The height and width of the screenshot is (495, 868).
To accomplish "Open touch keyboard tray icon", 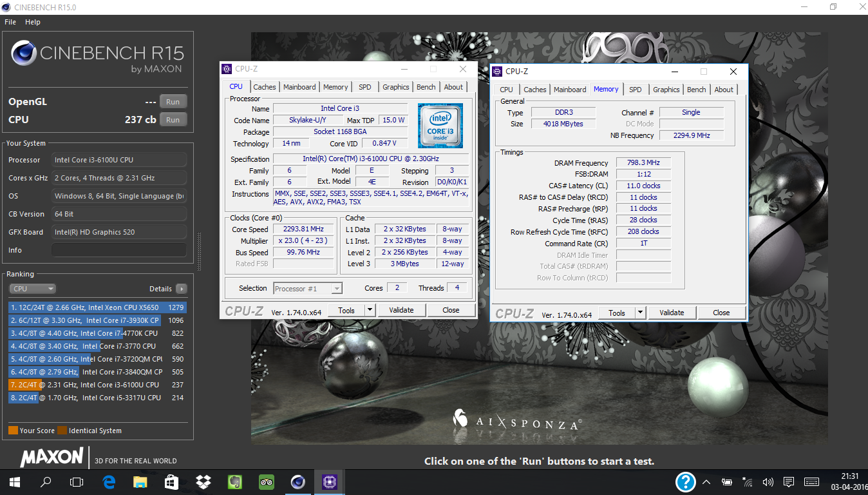I will pyautogui.click(x=811, y=481).
